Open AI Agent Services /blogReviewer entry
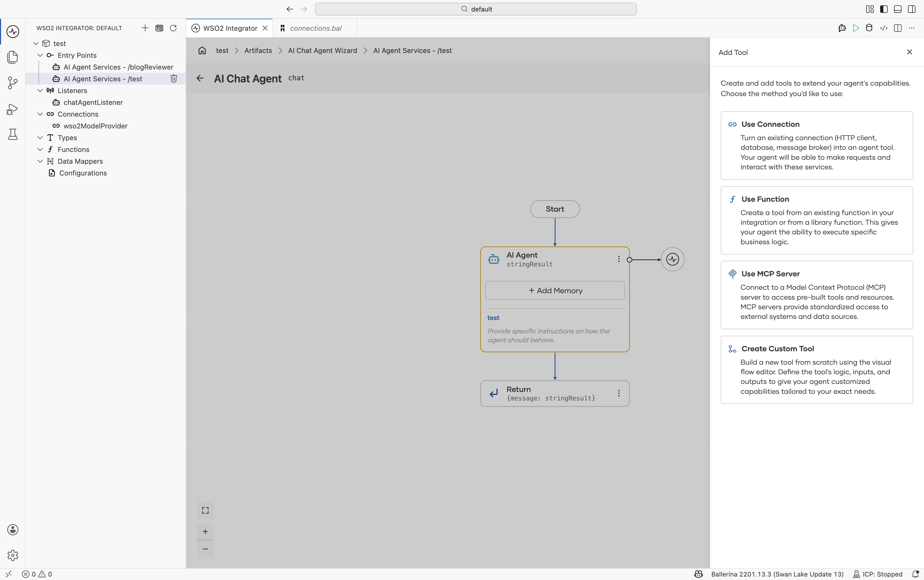 pyautogui.click(x=118, y=67)
